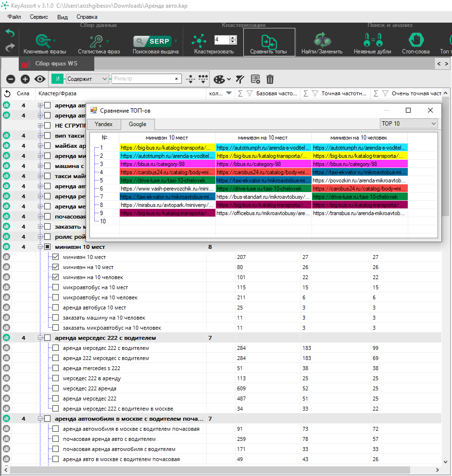Open the Содержит filter condition dropdown
Image resolution: width=452 pixels, height=476 pixels.
pos(88,79)
